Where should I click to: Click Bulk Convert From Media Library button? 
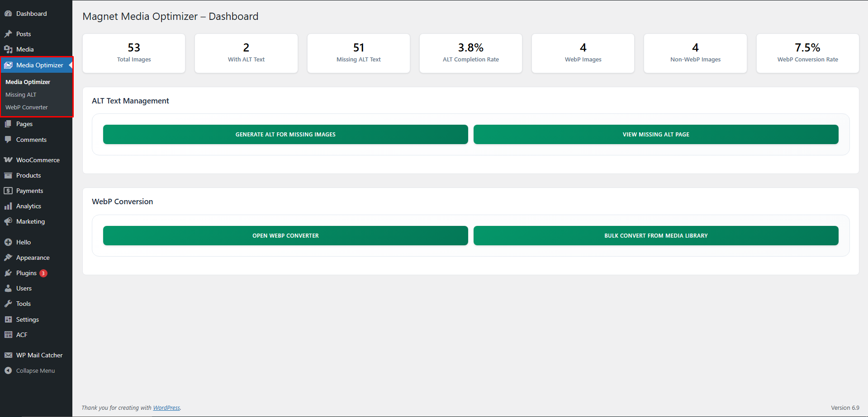point(656,236)
